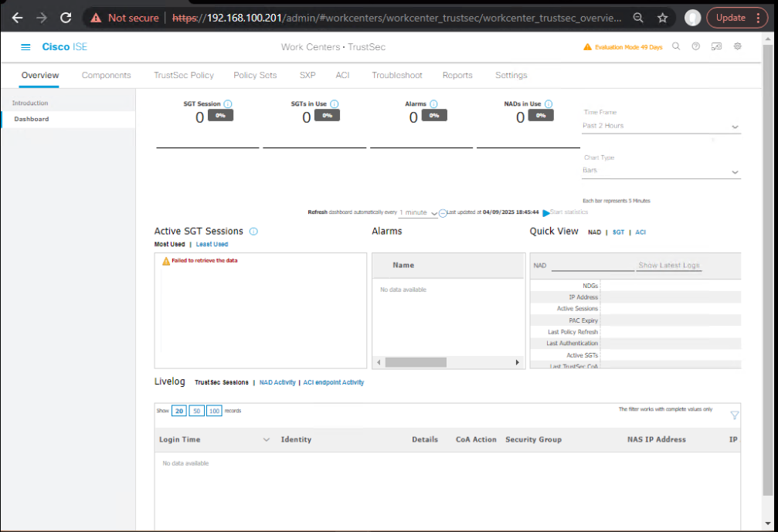This screenshot has width=778, height=532.
Task: Select SGT in Quick View
Action: pyautogui.click(x=618, y=232)
